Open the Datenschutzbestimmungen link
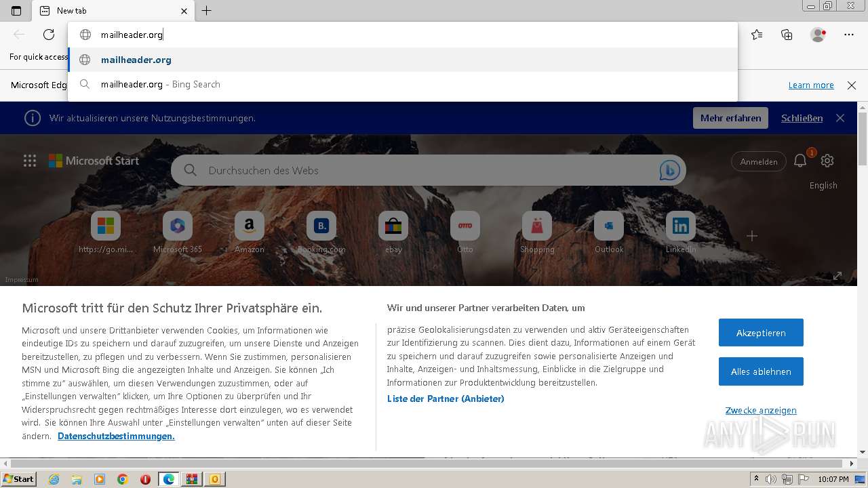The image size is (868, 488). [116, 436]
